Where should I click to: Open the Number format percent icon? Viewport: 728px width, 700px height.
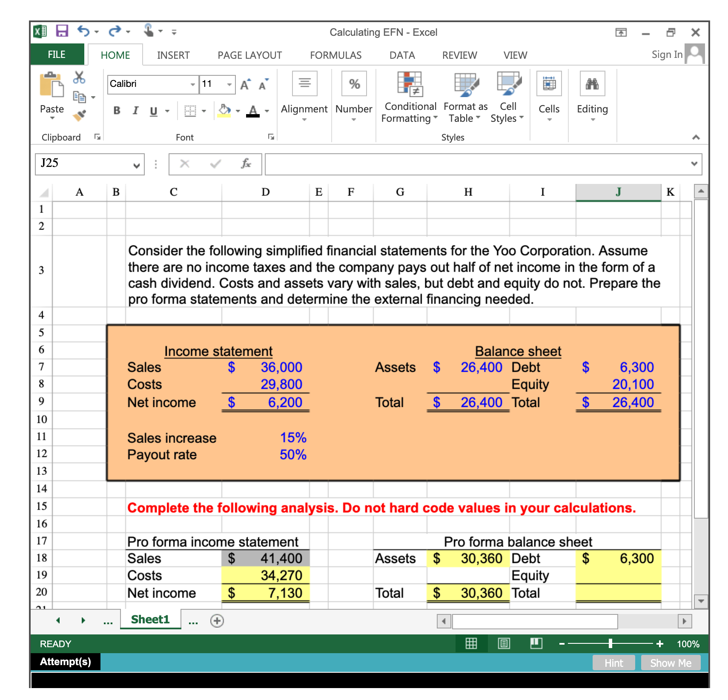(354, 83)
